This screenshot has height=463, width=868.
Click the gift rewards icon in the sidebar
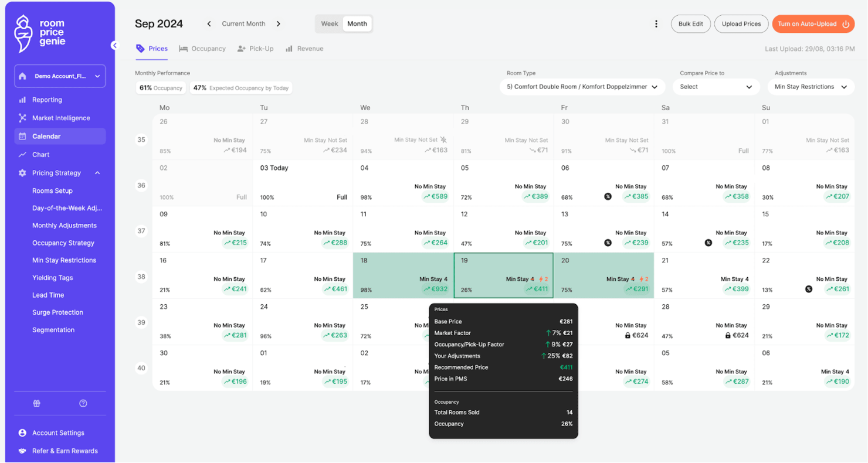36,403
